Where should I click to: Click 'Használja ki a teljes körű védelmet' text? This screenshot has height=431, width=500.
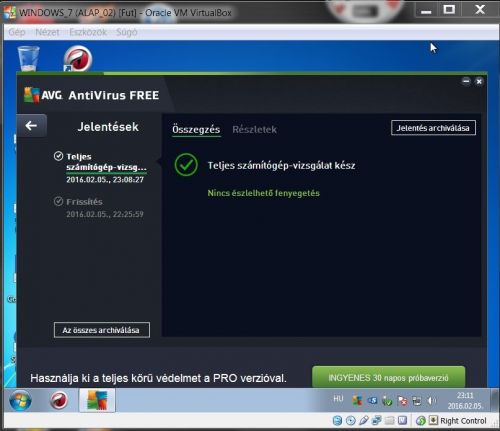coord(158,378)
